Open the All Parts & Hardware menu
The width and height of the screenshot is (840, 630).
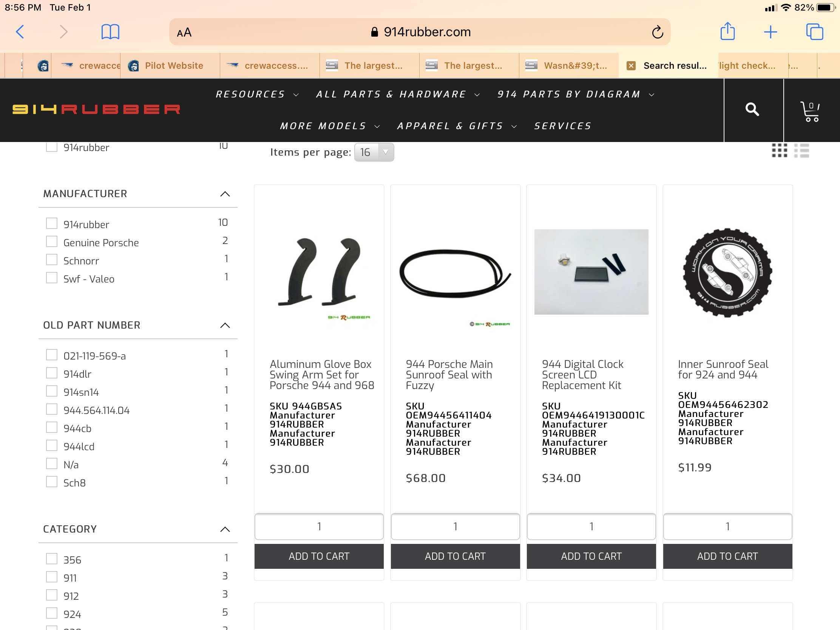(x=398, y=94)
